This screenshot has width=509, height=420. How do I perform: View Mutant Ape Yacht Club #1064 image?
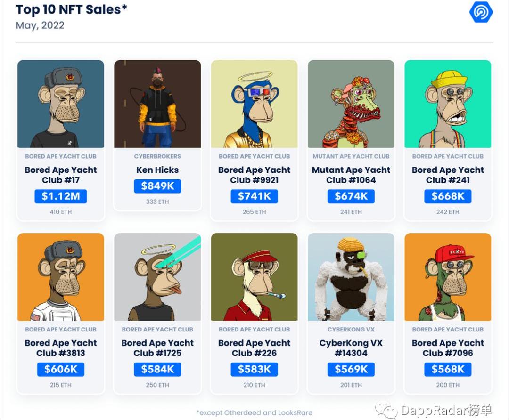pyautogui.click(x=351, y=104)
